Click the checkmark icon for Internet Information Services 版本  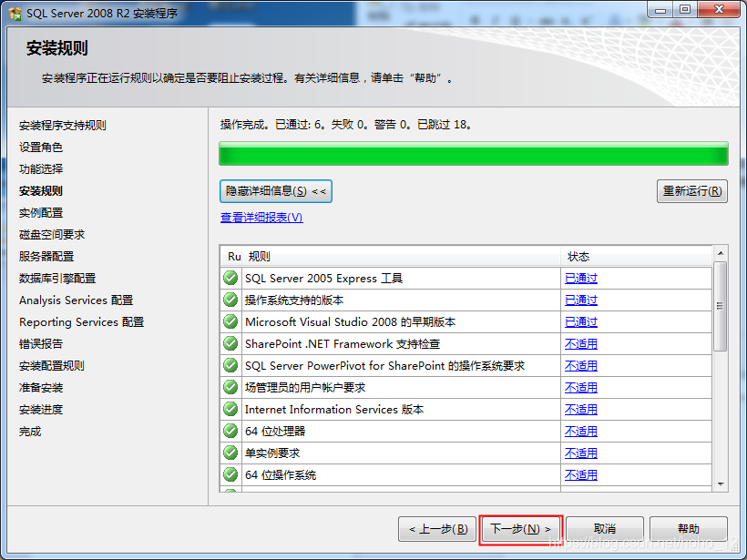click(x=230, y=409)
